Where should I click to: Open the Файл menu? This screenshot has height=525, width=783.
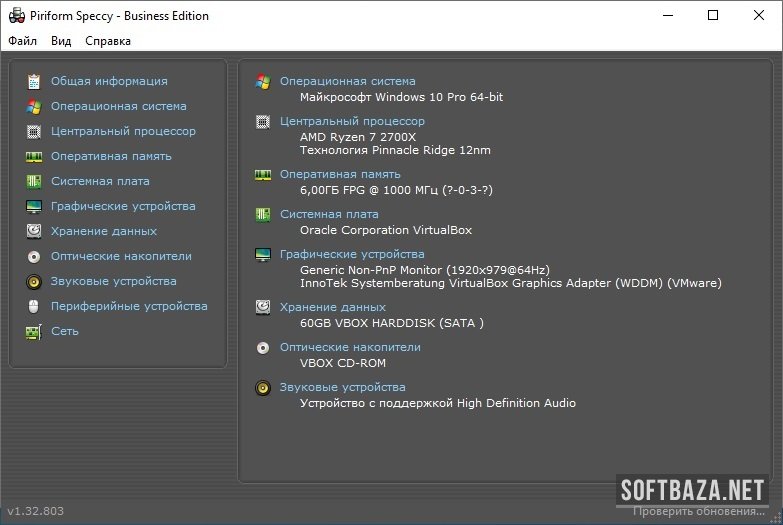click(x=22, y=41)
